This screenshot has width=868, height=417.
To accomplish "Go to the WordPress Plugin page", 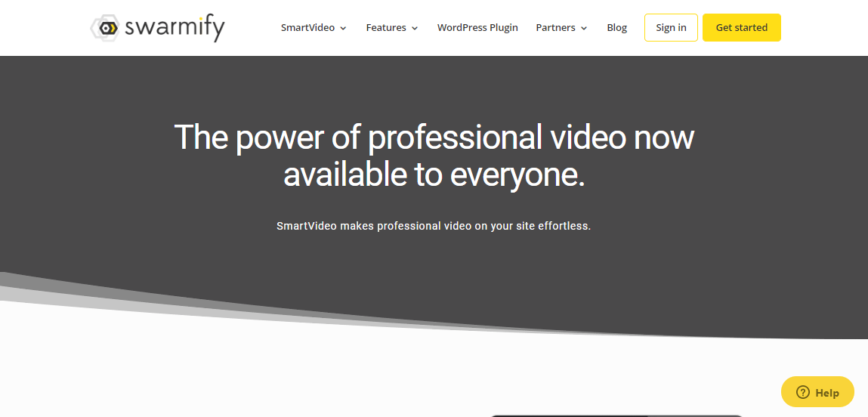I will click(477, 28).
